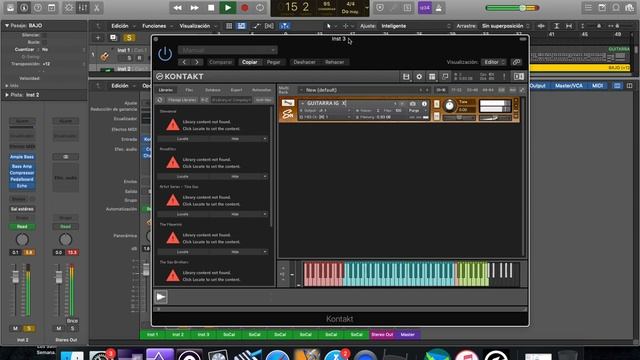The height and width of the screenshot is (360, 640).
Task: Click Logic fast forward button
Action: [194, 8]
